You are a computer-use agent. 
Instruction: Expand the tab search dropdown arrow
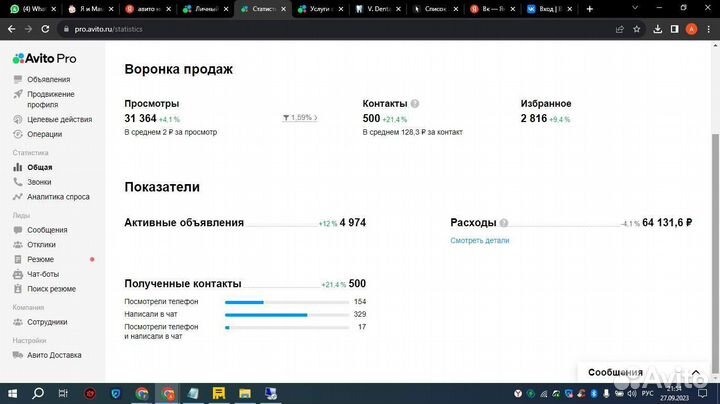click(x=635, y=8)
